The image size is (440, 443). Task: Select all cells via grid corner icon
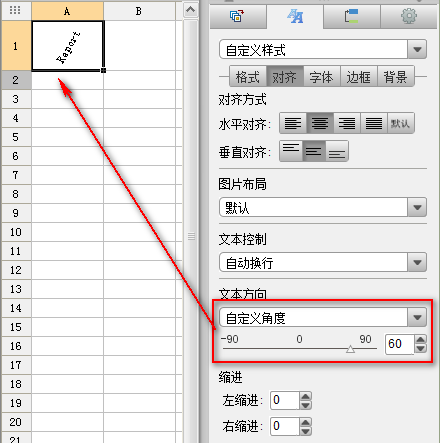pyautogui.click(x=15, y=11)
